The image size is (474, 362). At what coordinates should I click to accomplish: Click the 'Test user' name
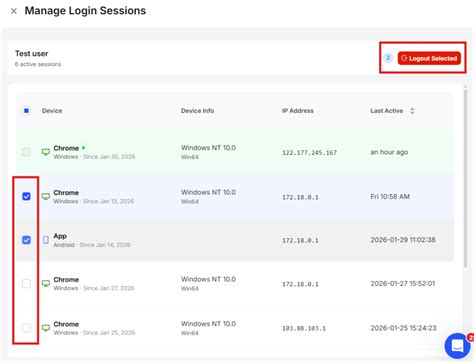click(31, 53)
